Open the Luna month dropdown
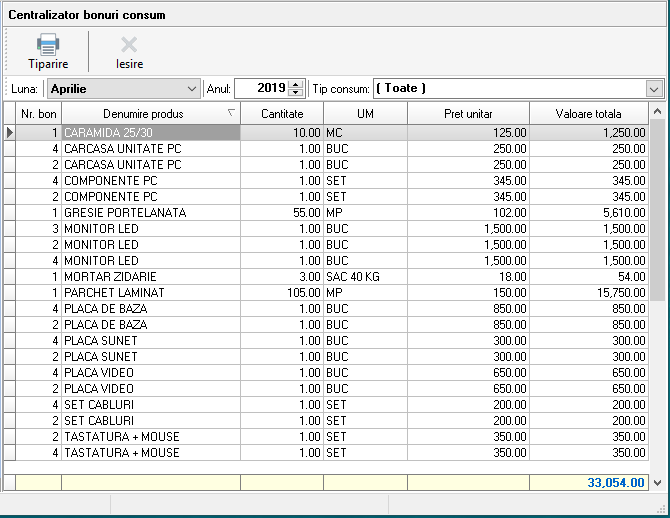670x518 pixels. tap(192, 89)
